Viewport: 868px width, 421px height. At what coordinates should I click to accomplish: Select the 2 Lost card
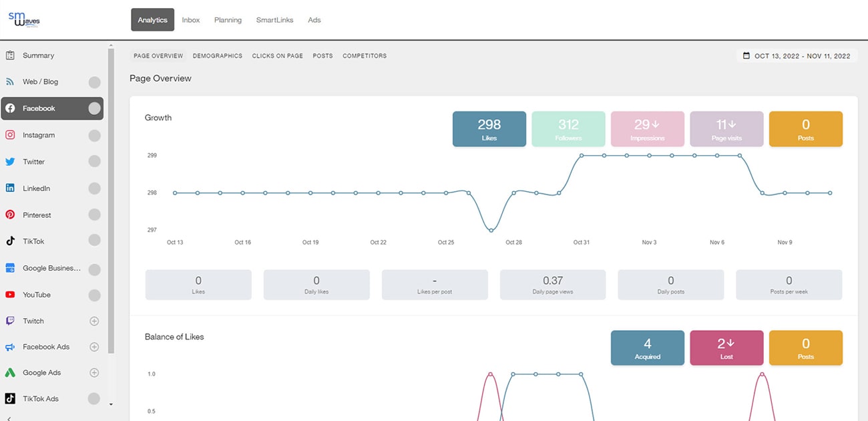(726, 348)
